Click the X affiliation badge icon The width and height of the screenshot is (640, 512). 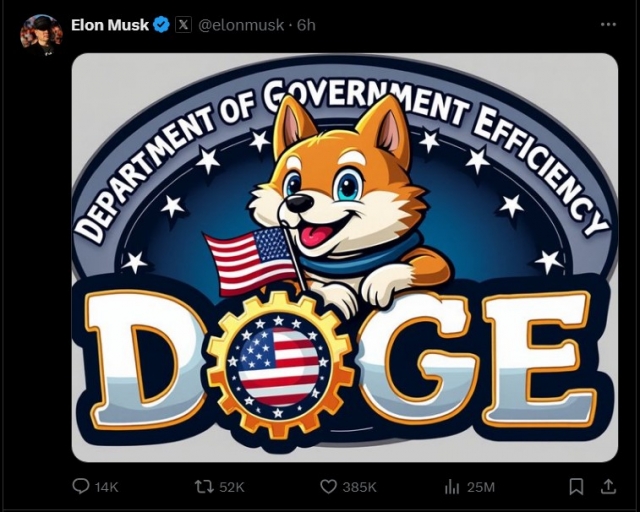(184, 25)
